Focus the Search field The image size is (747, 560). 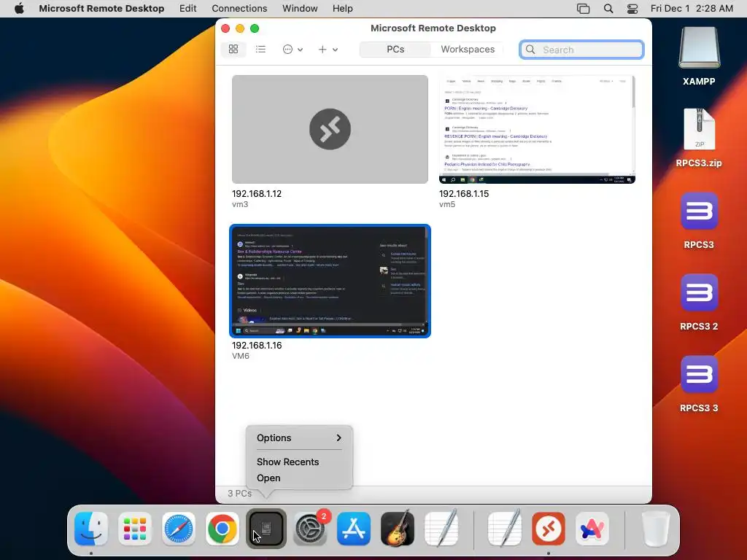pos(581,50)
